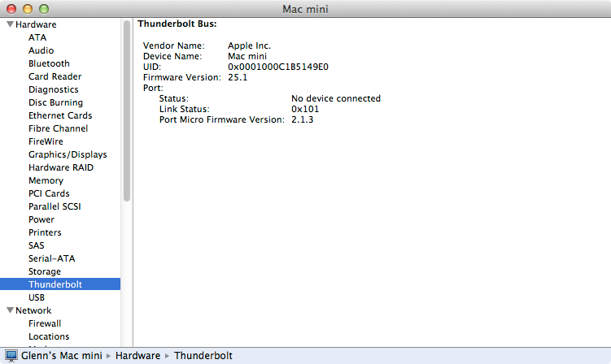Click the UID value 0x0001000C1B5149E0
Screen dimensions: 611x364
point(278,67)
